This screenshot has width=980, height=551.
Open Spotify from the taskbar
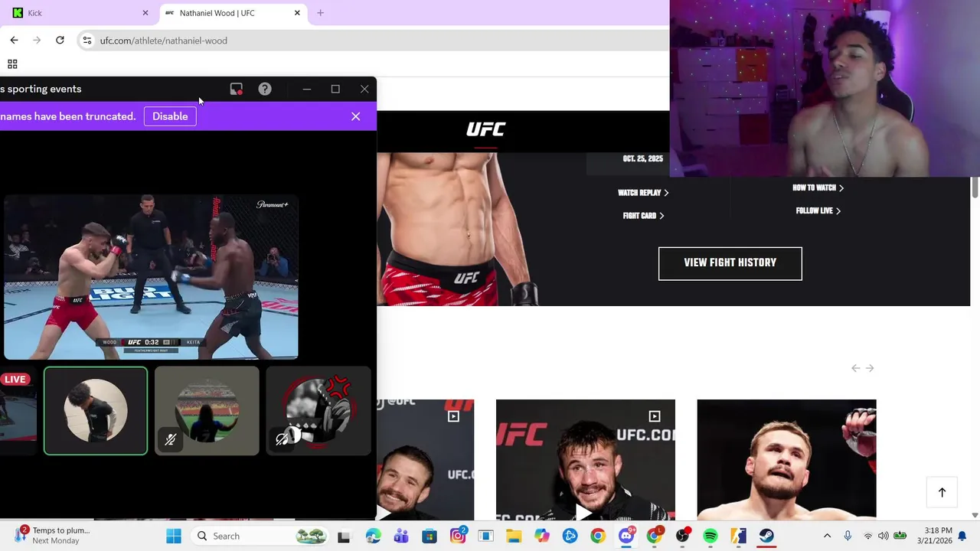(x=710, y=536)
